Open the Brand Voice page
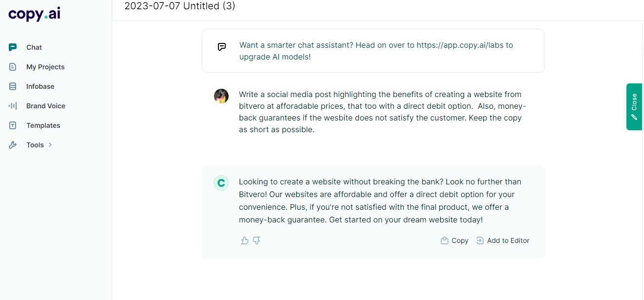The height and width of the screenshot is (300, 644). (x=46, y=106)
